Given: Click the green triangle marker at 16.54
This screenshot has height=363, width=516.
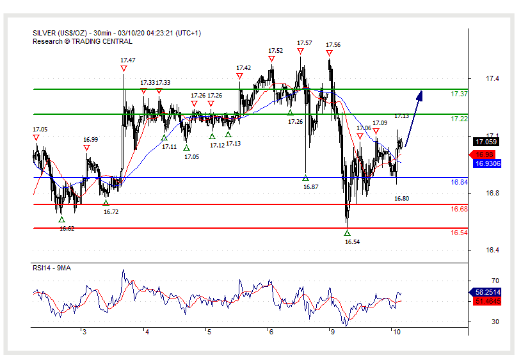Looking at the screenshot, I should tap(347, 233).
